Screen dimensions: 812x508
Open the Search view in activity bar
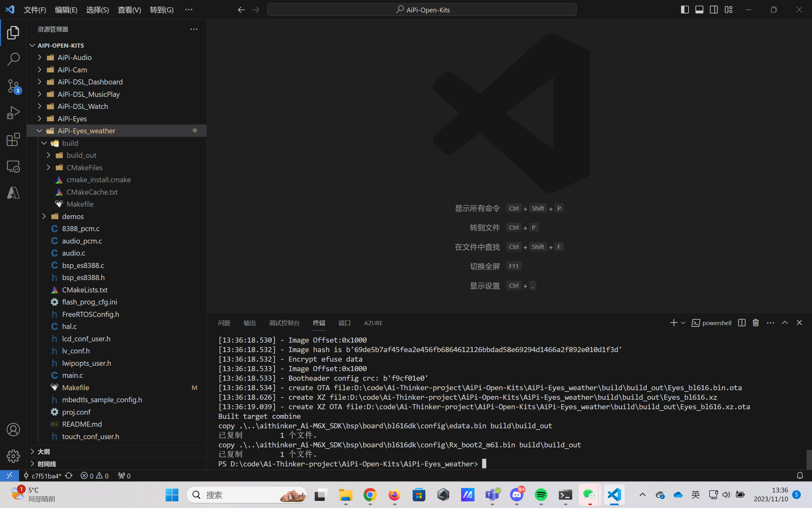pos(13,59)
